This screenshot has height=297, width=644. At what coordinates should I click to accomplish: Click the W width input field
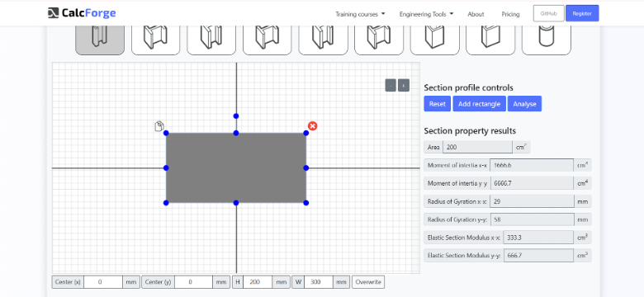tap(319, 282)
